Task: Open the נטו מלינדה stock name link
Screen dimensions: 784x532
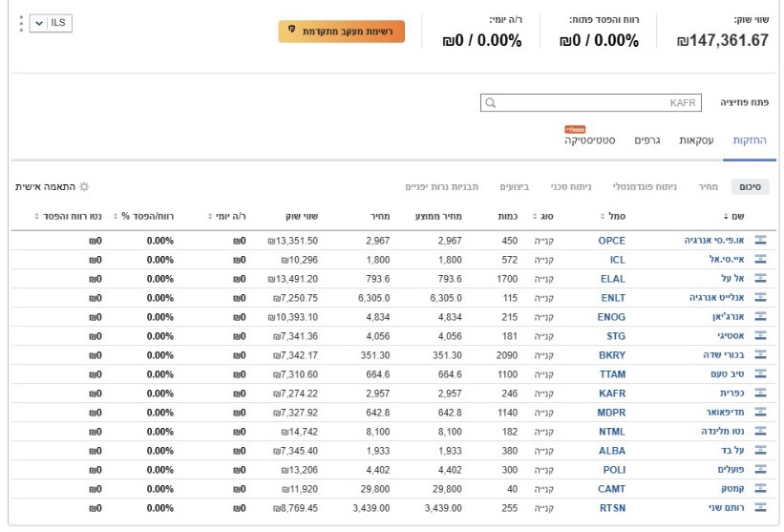Action: [x=723, y=432]
